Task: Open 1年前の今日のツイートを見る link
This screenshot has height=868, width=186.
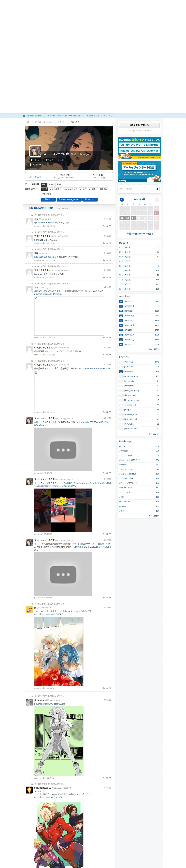Action: point(139,233)
